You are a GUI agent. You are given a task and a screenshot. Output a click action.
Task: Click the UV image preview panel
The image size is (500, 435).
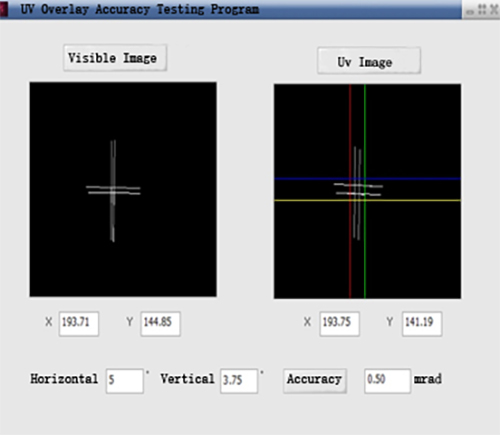pos(367,191)
